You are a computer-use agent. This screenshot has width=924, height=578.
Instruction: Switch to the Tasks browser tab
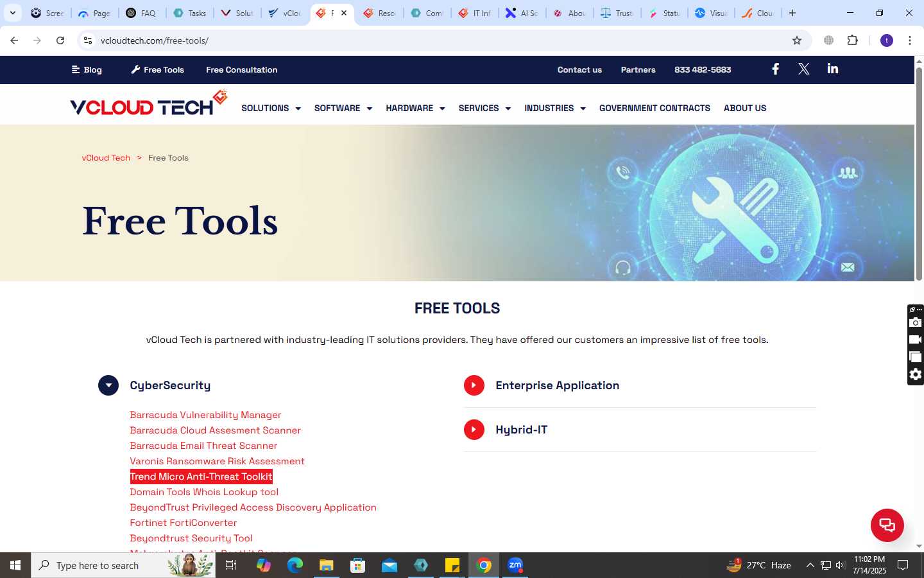tap(191, 13)
